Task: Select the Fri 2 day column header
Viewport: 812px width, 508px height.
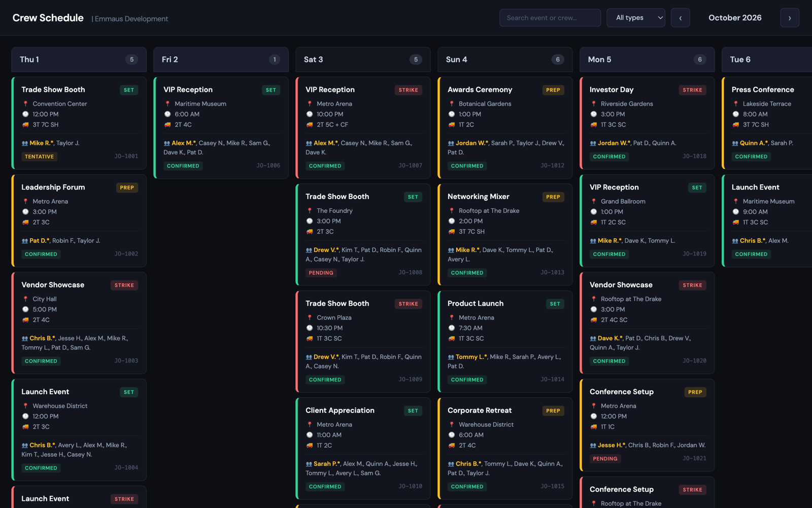Action: [221, 59]
